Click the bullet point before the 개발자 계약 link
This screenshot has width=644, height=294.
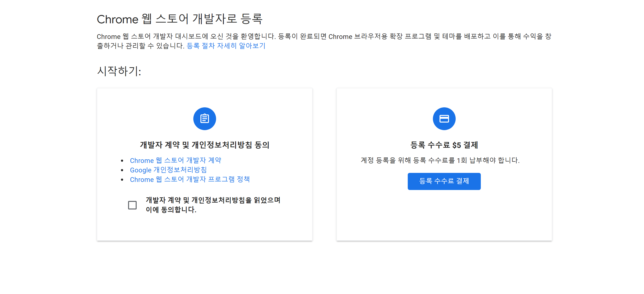point(122,160)
